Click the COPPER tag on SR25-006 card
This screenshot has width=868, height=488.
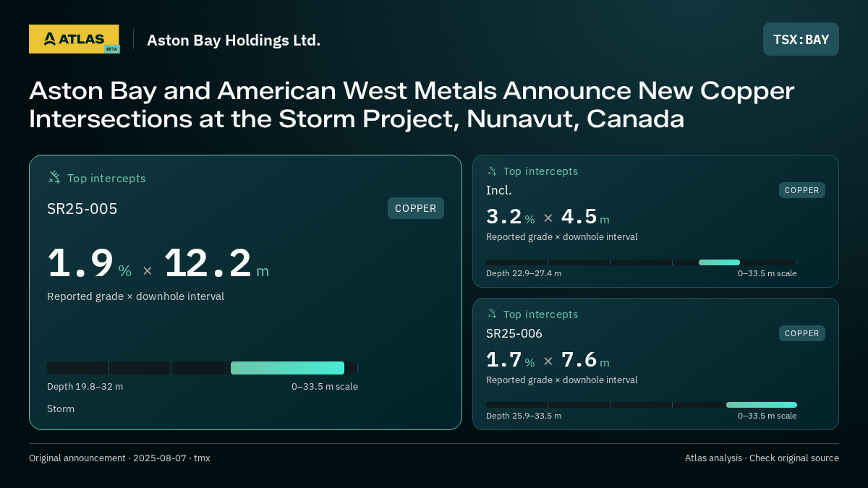click(802, 333)
